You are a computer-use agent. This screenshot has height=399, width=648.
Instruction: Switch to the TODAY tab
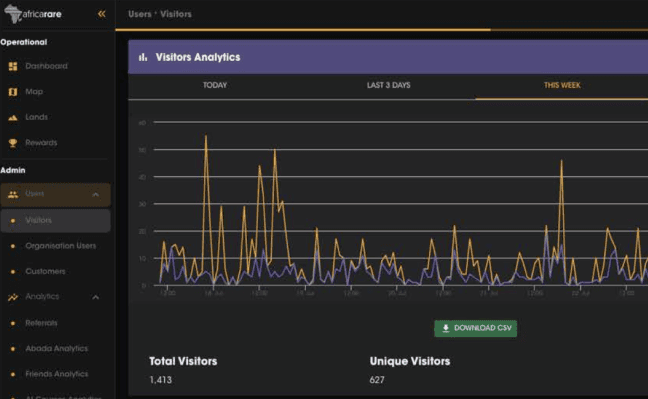click(x=215, y=86)
